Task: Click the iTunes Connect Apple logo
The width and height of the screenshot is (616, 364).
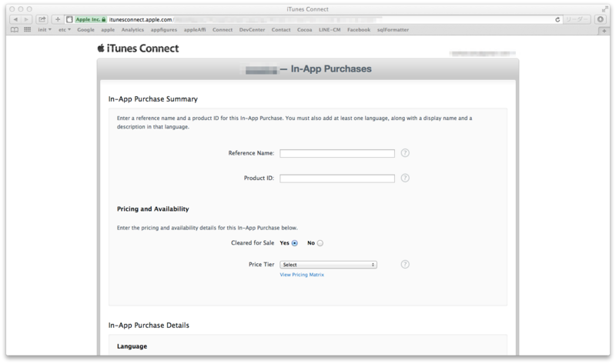Action: point(101,48)
